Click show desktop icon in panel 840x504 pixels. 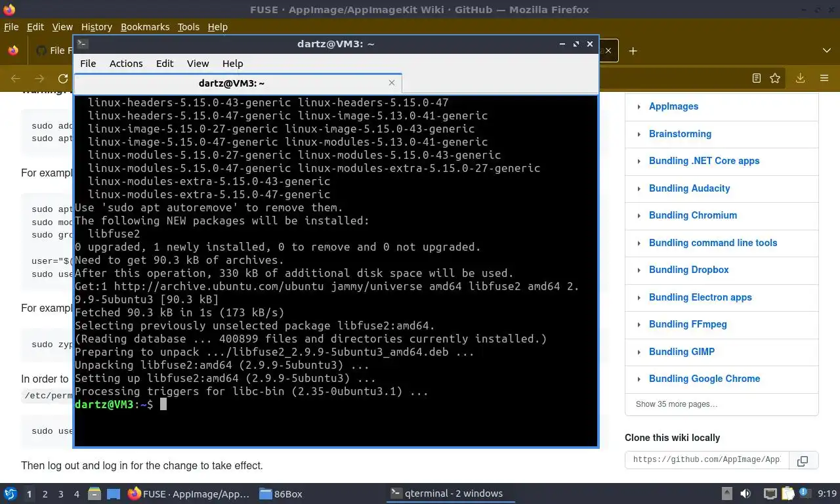pos(114,493)
